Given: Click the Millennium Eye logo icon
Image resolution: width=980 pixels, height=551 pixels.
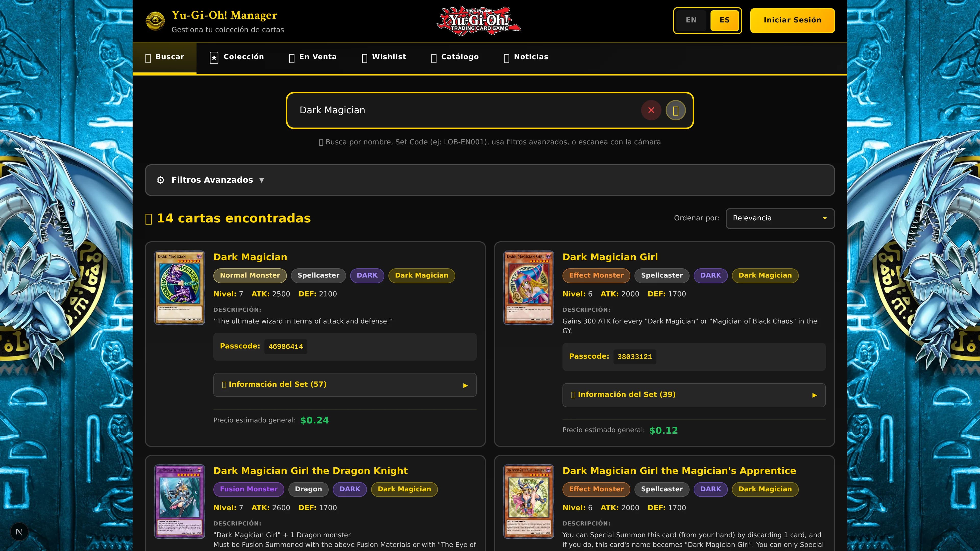Looking at the screenshot, I should (155, 20).
